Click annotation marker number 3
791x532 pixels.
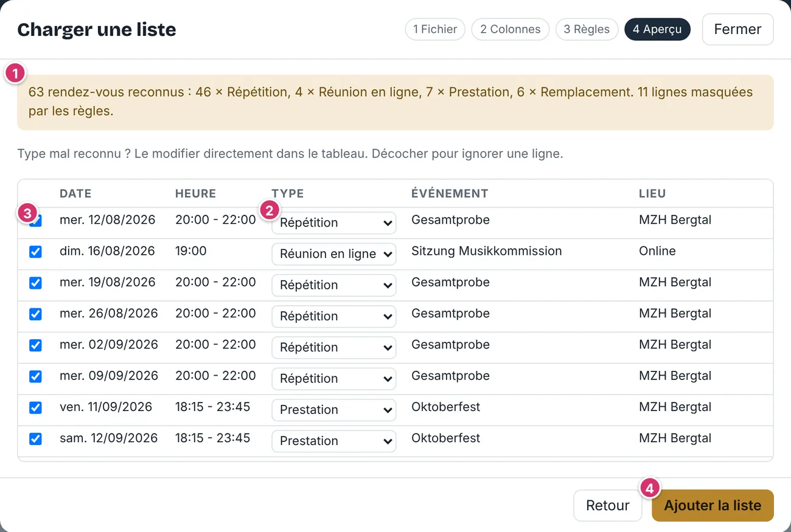pos(26,213)
